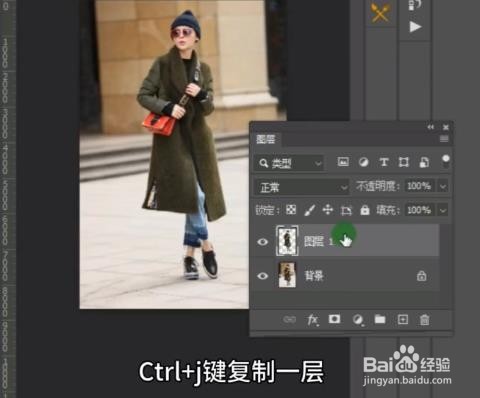Open the fx layer style menu

313,320
